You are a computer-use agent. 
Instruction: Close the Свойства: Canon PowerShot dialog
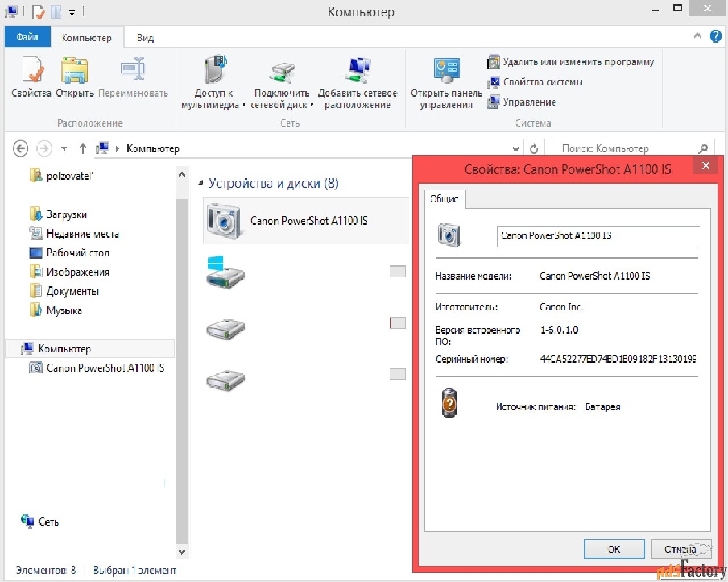tap(706, 165)
